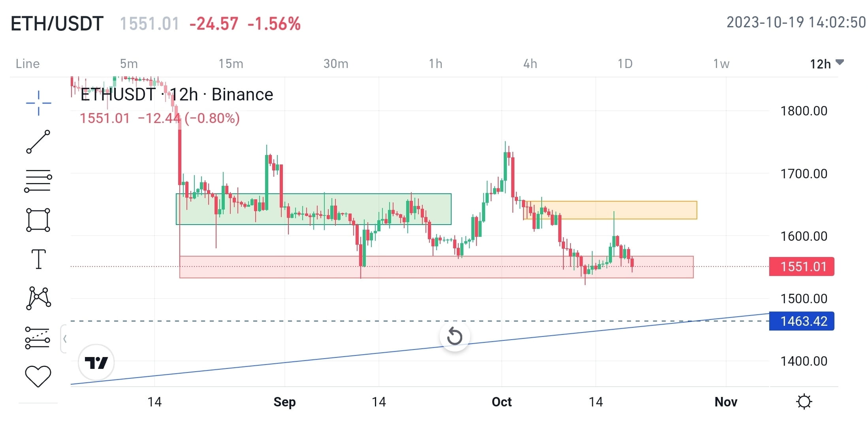This screenshot has height=427, width=868.
Task: Select the crosshair cursor tool
Action: [38, 102]
